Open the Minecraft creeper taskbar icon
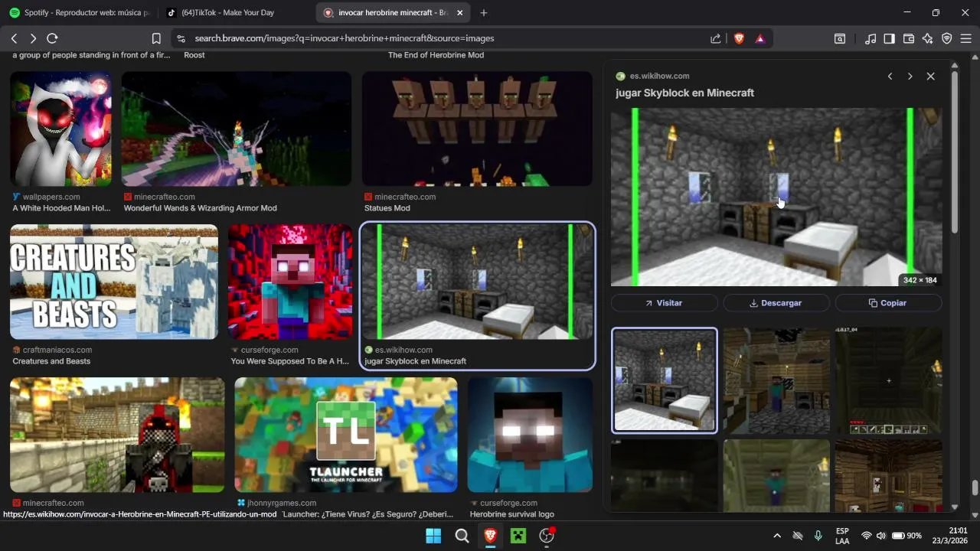Image resolution: width=980 pixels, height=551 pixels. point(518,536)
